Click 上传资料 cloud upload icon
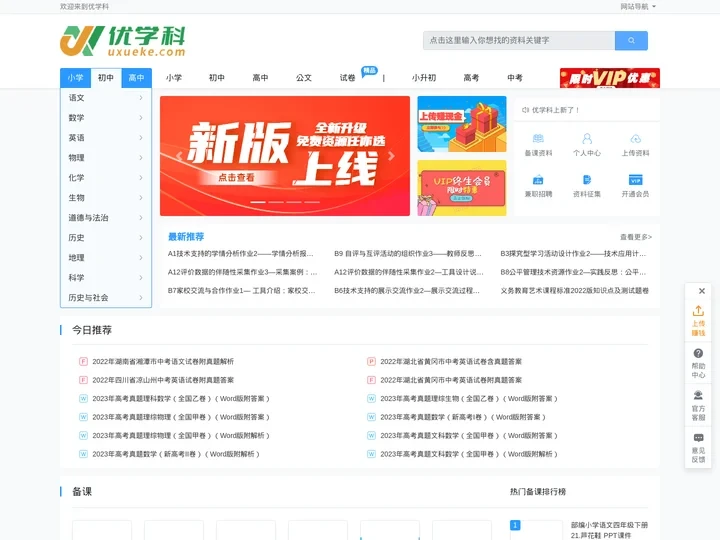 pyautogui.click(x=636, y=138)
